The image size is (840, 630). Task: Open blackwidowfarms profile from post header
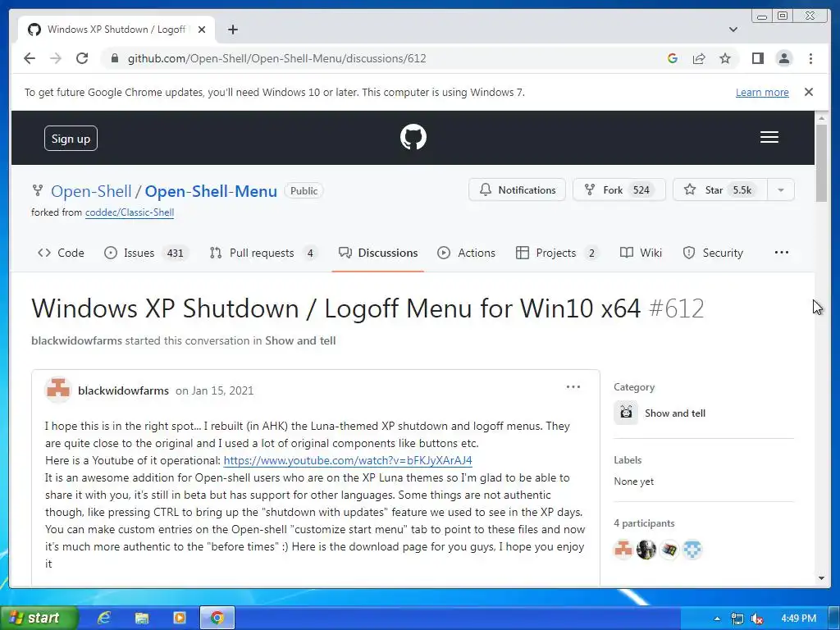pyautogui.click(x=123, y=390)
